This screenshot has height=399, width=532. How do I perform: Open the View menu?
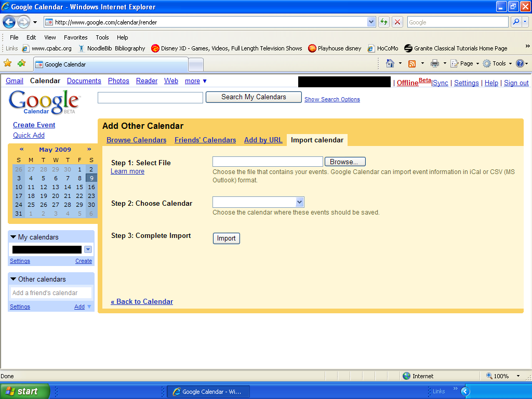50,37
